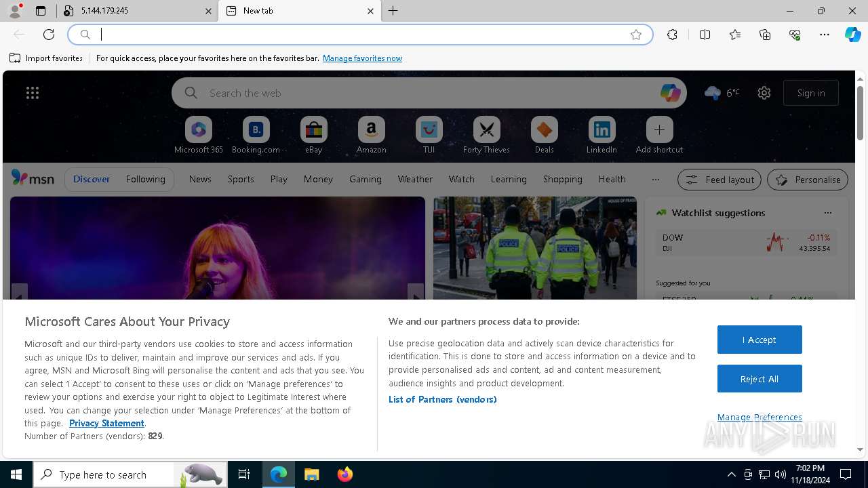This screenshot has height=488, width=868.
Task: Open the Health category
Action: point(612,179)
